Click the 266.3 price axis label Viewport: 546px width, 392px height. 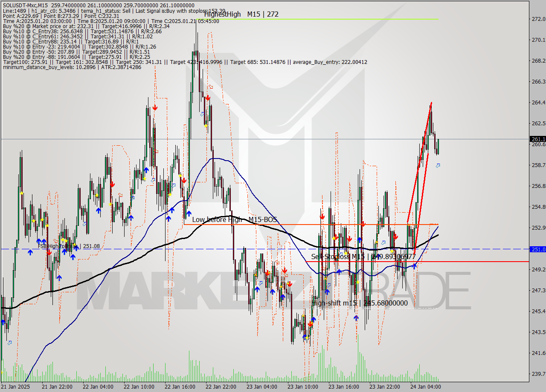click(x=538, y=82)
